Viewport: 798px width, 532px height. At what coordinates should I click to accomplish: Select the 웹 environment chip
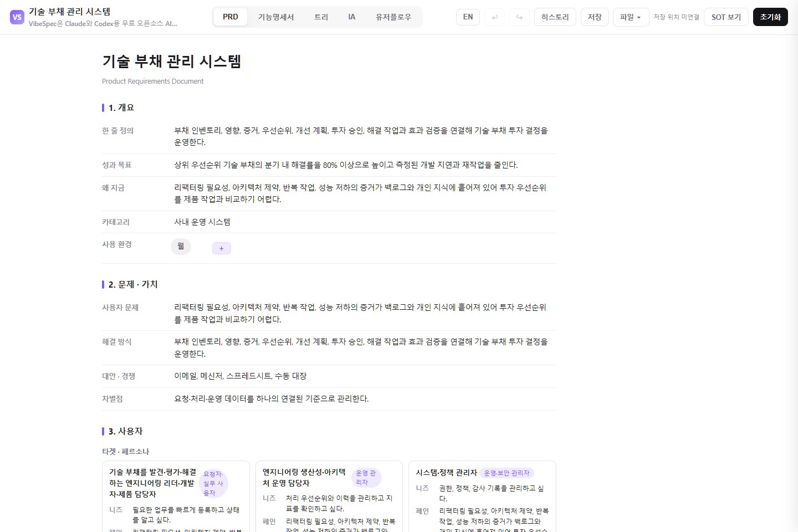181,246
